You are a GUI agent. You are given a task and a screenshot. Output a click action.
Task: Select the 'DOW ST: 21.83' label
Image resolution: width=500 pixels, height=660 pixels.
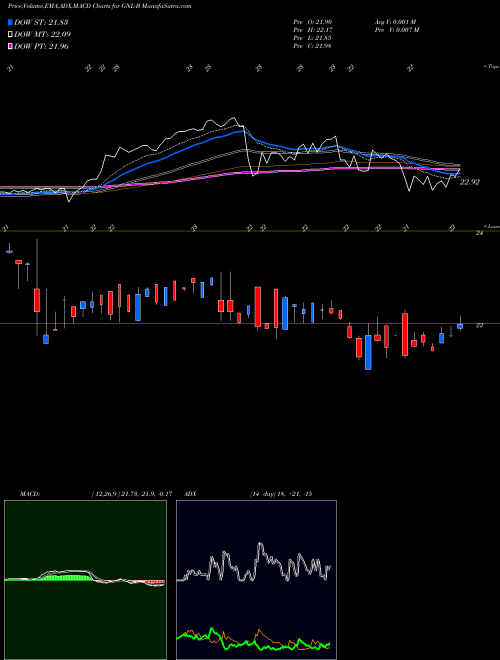pos(41,22)
